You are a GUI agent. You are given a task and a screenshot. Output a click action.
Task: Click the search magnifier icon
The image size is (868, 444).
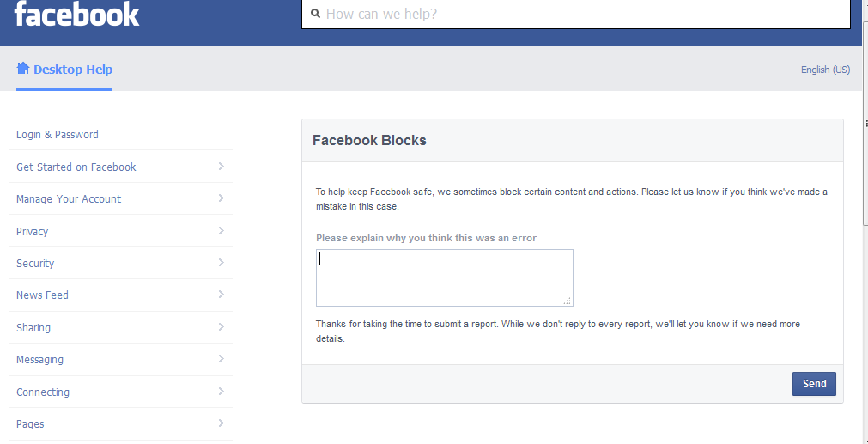point(316,13)
